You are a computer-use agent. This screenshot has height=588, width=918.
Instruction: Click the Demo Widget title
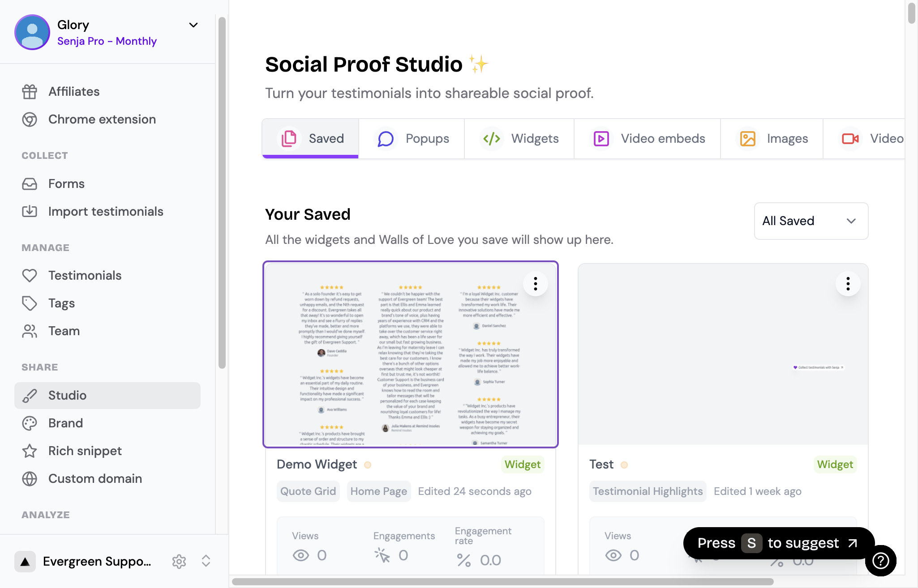coord(317,464)
